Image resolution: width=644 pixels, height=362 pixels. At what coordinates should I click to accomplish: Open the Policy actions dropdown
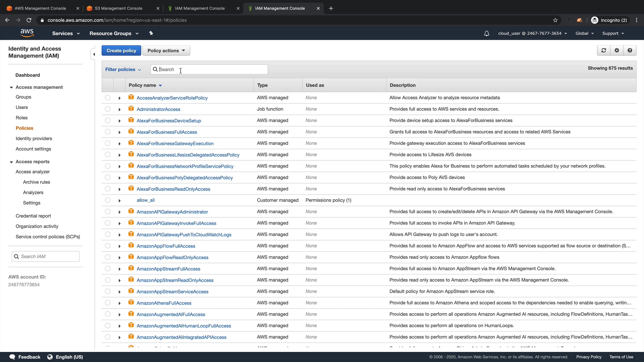pyautogui.click(x=166, y=51)
